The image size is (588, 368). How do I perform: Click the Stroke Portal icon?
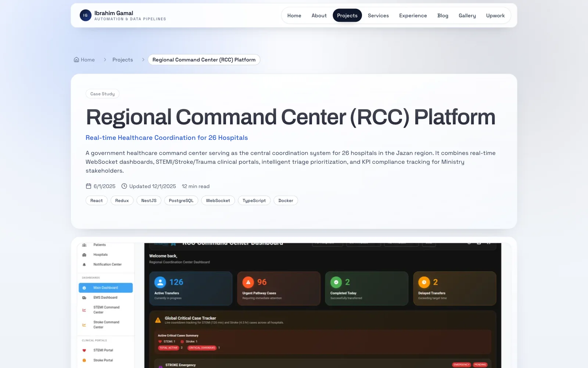pyautogui.click(x=84, y=360)
